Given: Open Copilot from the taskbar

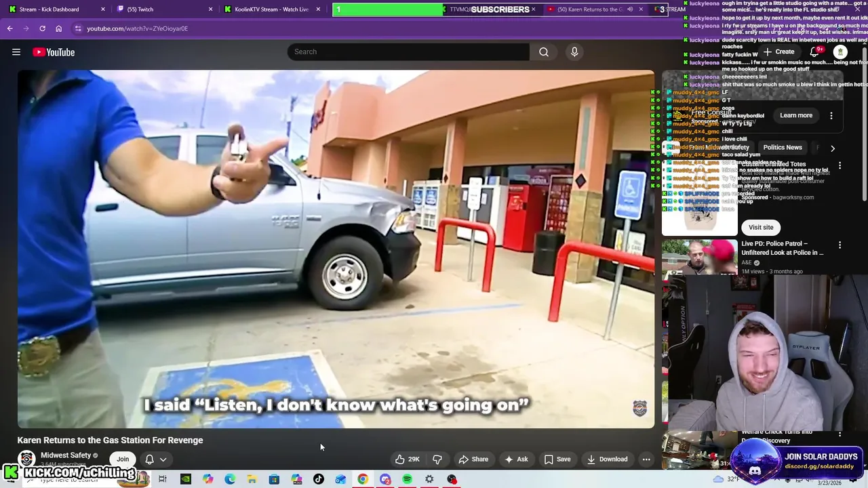Looking at the screenshot, I should coord(208,479).
